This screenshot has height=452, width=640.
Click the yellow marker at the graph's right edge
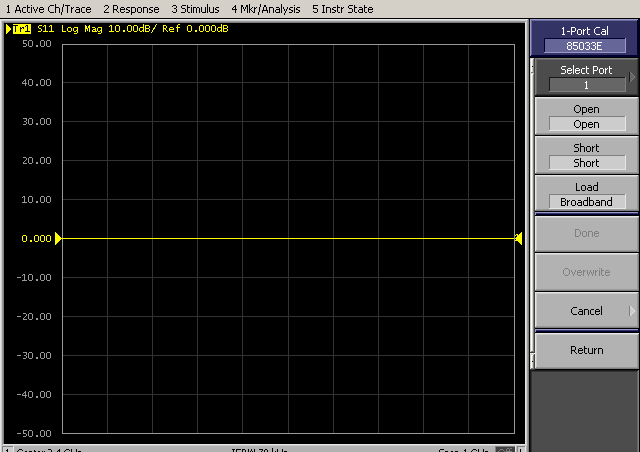518,238
